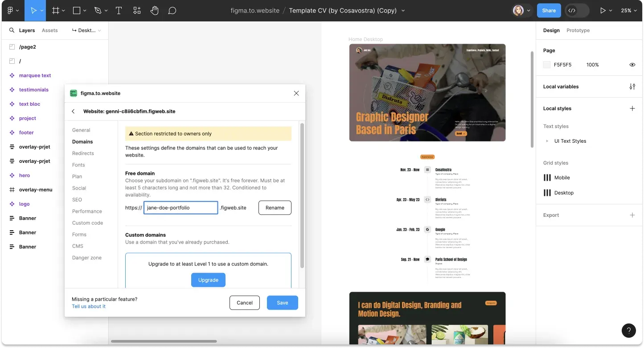Click the subdomain input field

click(180, 207)
